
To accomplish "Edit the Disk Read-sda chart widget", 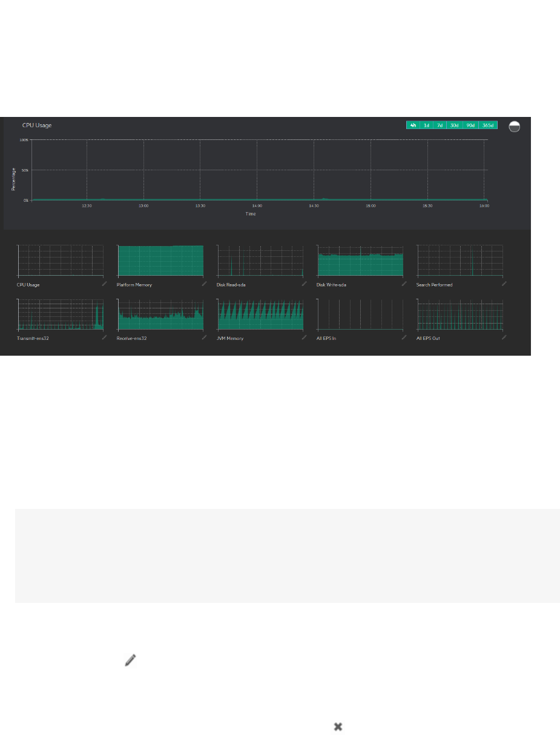I will point(304,283).
